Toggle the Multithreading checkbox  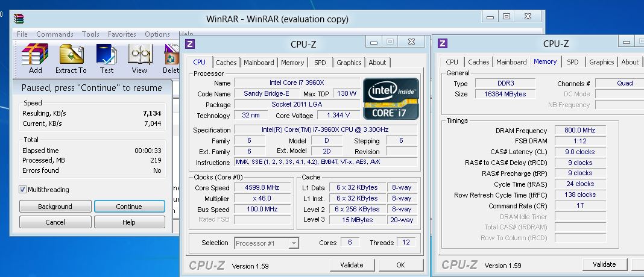coord(23,190)
